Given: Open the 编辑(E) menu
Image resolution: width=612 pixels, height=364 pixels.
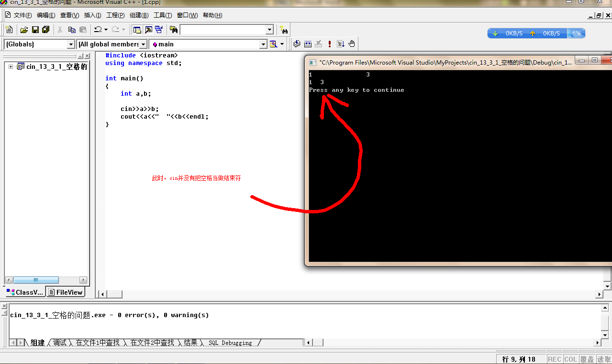Looking at the screenshot, I should coord(46,15).
